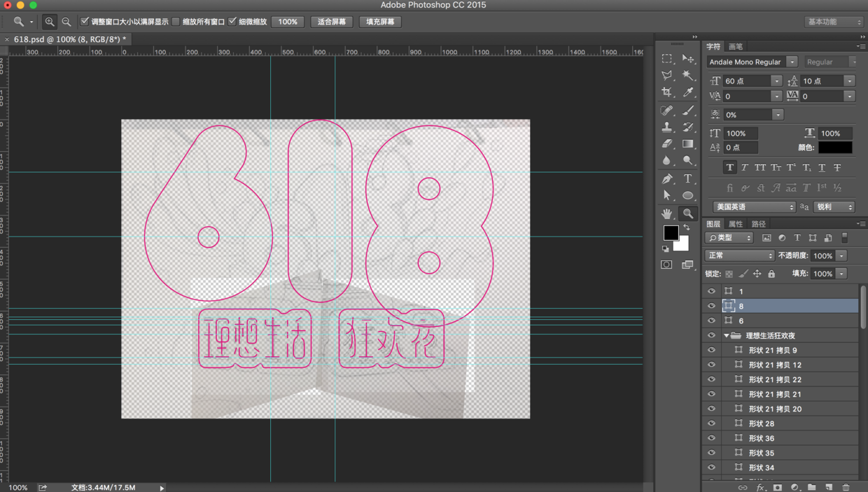Select the Blur tool

[667, 161]
